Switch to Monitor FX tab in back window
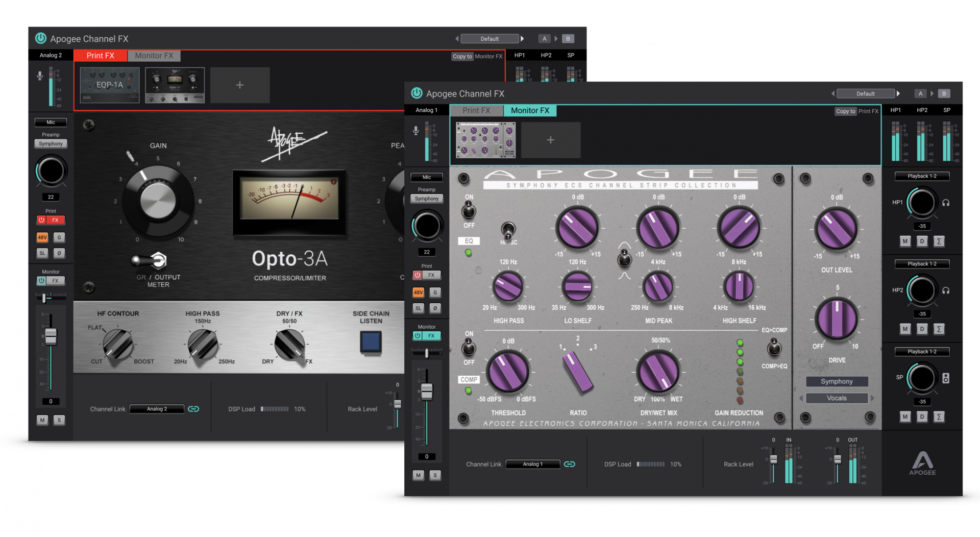This screenshot has width=980, height=537. click(x=154, y=56)
